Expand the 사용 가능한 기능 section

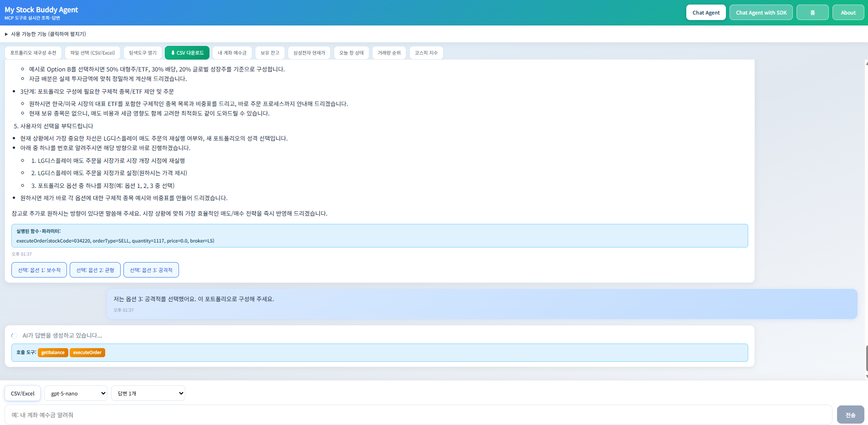pos(46,34)
